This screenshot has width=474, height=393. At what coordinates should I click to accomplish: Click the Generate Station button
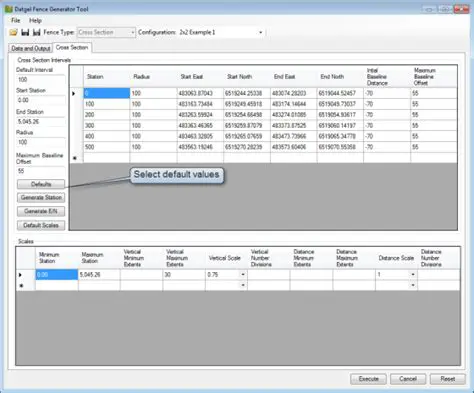tap(41, 198)
